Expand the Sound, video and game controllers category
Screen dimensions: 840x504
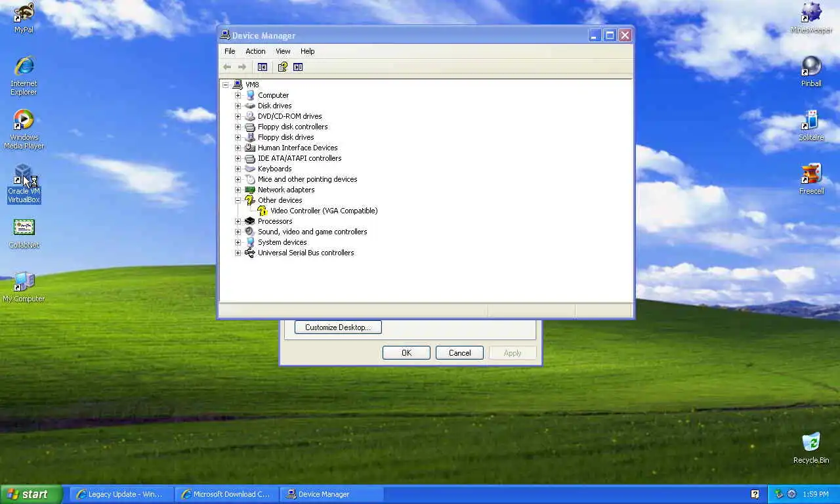238,232
